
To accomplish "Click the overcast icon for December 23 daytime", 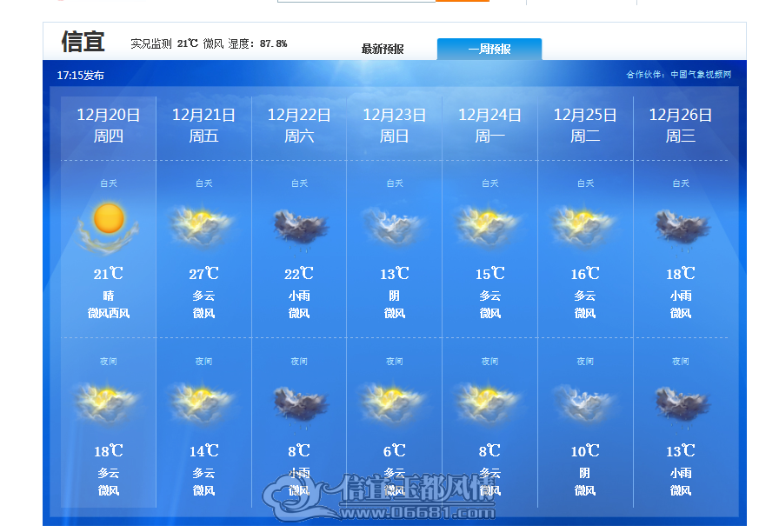I will point(393,226).
